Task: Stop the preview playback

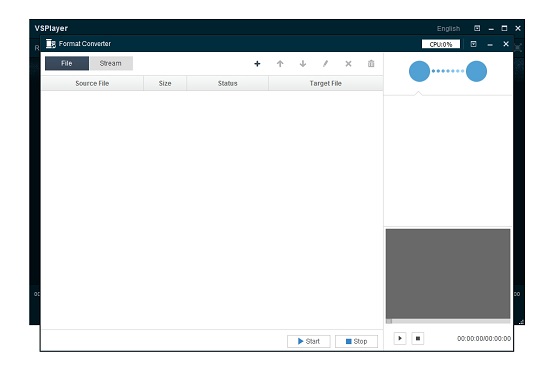Action: pos(418,339)
